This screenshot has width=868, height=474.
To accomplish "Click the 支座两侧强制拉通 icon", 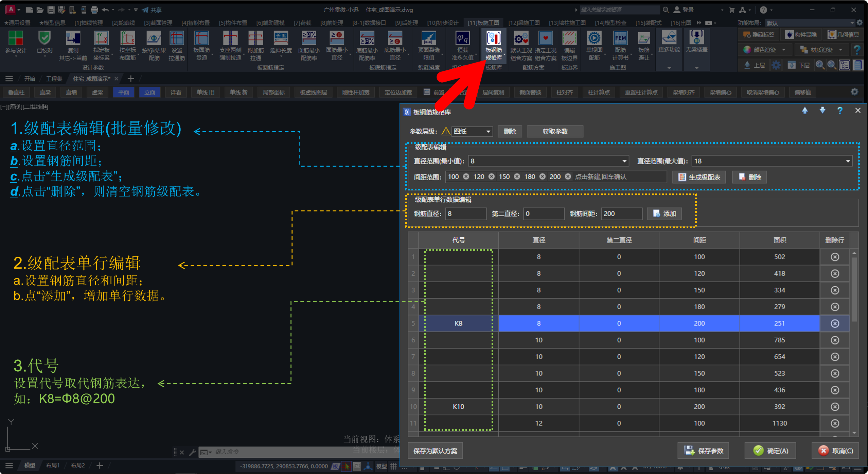I will pos(230,46).
